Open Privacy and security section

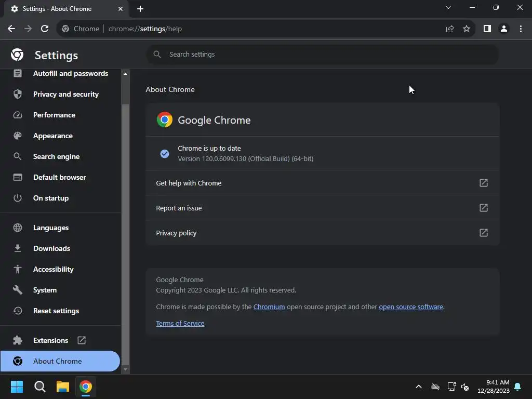pyautogui.click(x=60, y=95)
